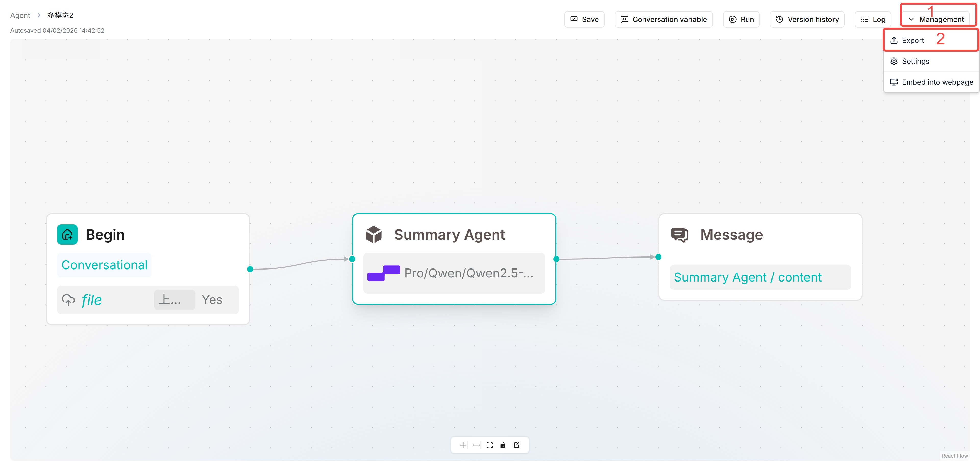This screenshot has height=465, width=980.
Task: Collapse the Management dropdown
Action: (936, 19)
